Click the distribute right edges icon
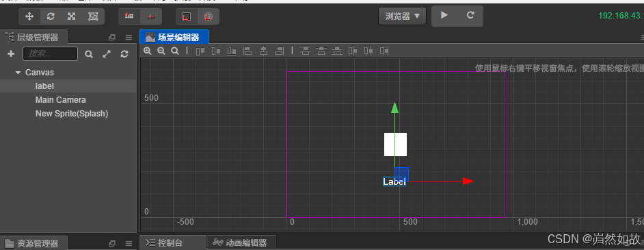The image size is (644, 250). 384,51
